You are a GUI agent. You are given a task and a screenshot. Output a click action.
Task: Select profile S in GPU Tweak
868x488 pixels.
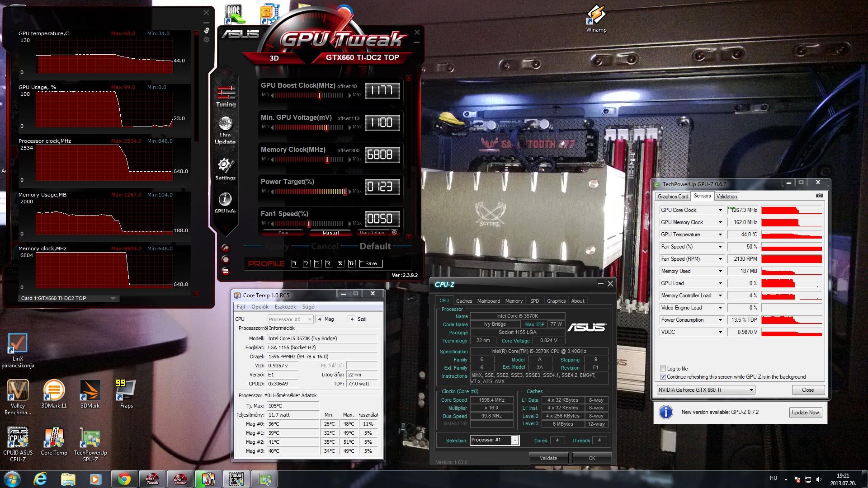[x=340, y=263]
